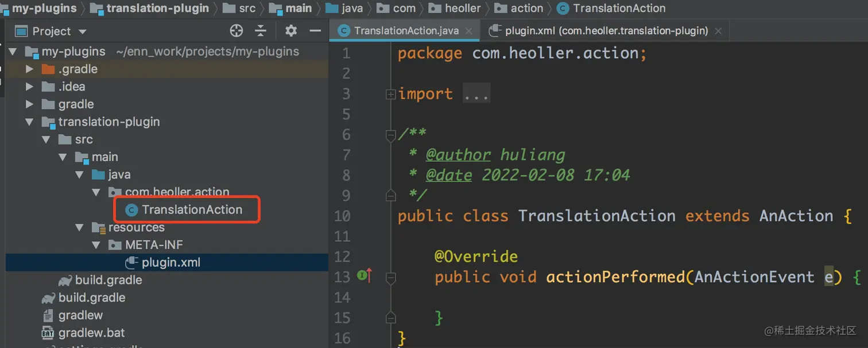Click action breadcrumb
This screenshot has width=868, height=348.
pos(527,8)
